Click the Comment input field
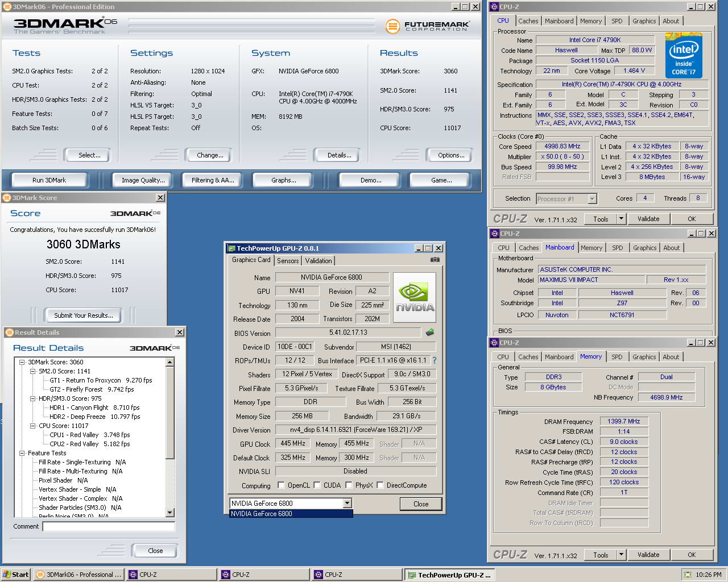The height and width of the screenshot is (582, 728). click(109, 527)
